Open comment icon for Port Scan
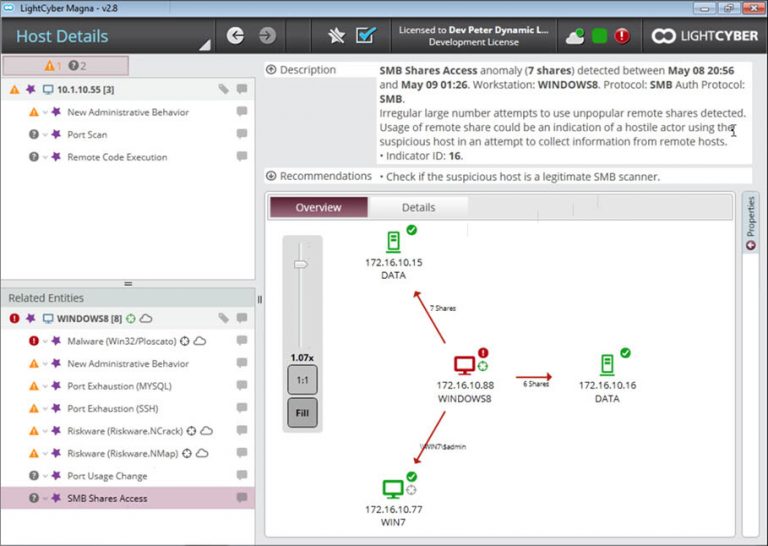The image size is (768, 546). pos(242,134)
